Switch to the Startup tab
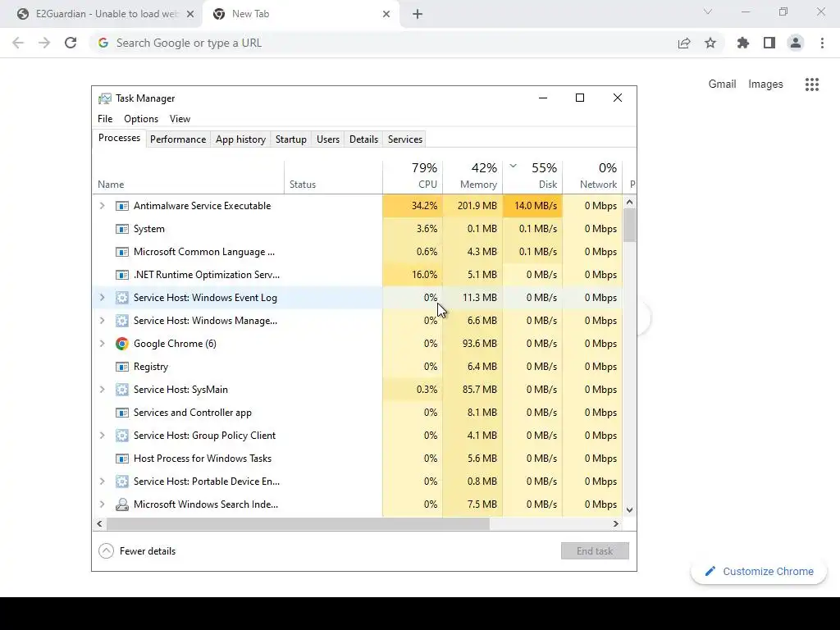840x630 pixels. click(x=291, y=139)
